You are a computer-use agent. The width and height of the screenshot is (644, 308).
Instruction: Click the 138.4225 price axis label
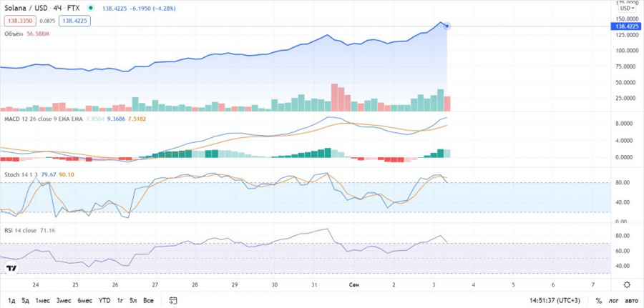[x=627, y=26]
